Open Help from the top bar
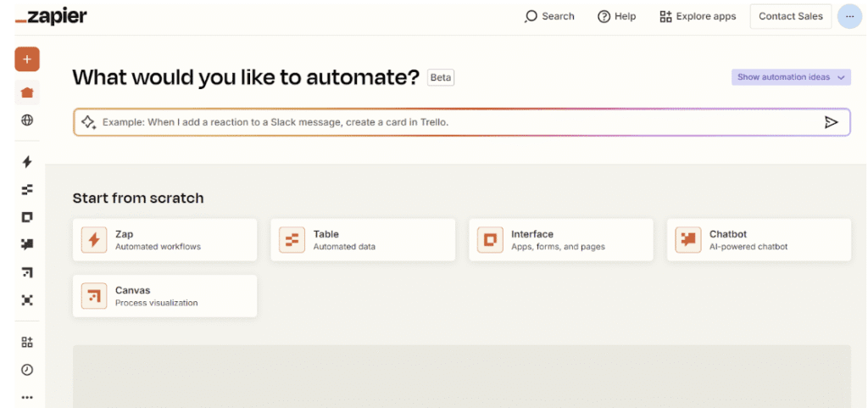Viewport: 868px width, 408px height. 617,17
